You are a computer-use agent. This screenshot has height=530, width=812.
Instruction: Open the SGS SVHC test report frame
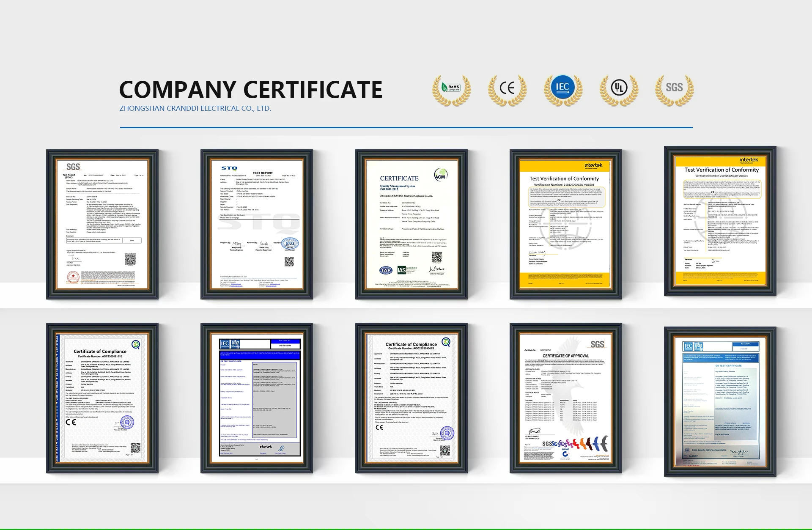102,224
